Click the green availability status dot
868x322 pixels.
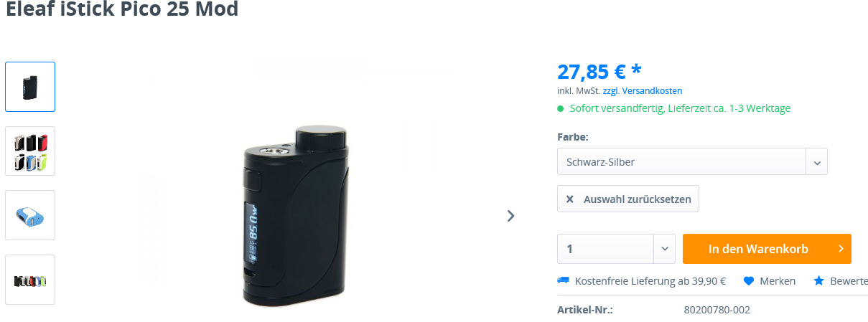(x=561, y=109)
